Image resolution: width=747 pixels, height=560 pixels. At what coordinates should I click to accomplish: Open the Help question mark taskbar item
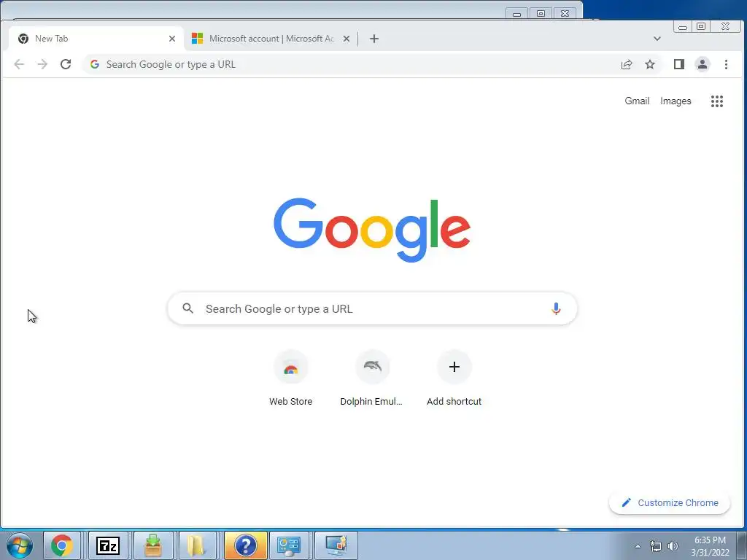245,545
